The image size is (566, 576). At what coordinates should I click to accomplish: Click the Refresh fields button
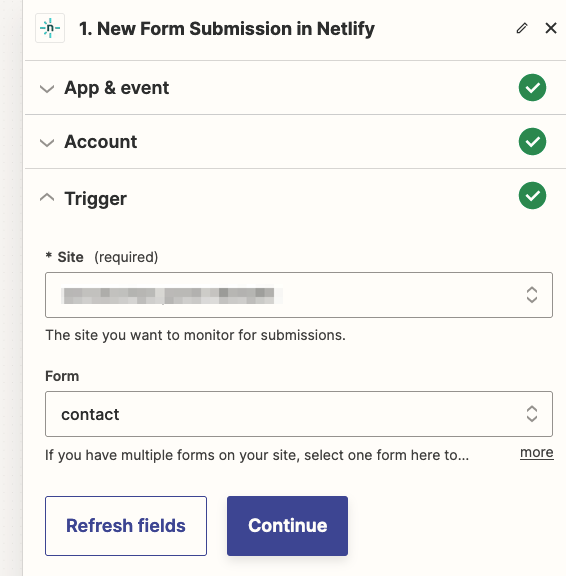(126, 526)
